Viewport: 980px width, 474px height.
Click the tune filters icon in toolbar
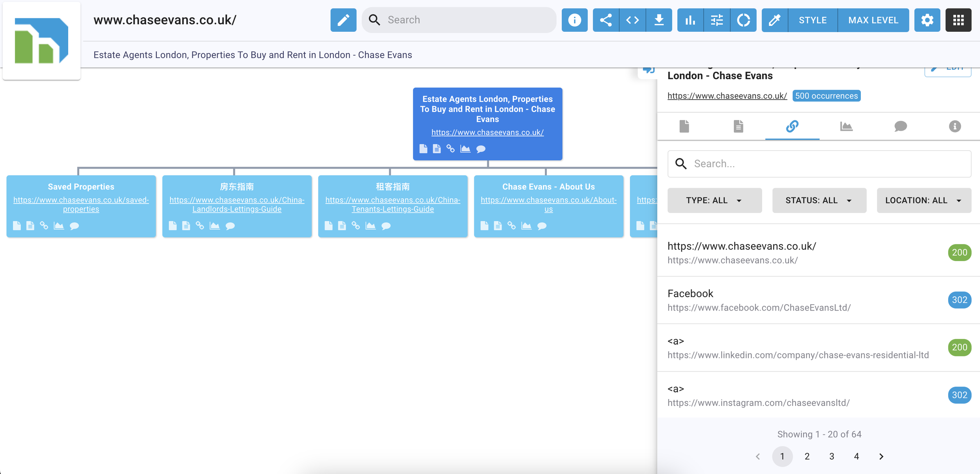coord(717,20)
